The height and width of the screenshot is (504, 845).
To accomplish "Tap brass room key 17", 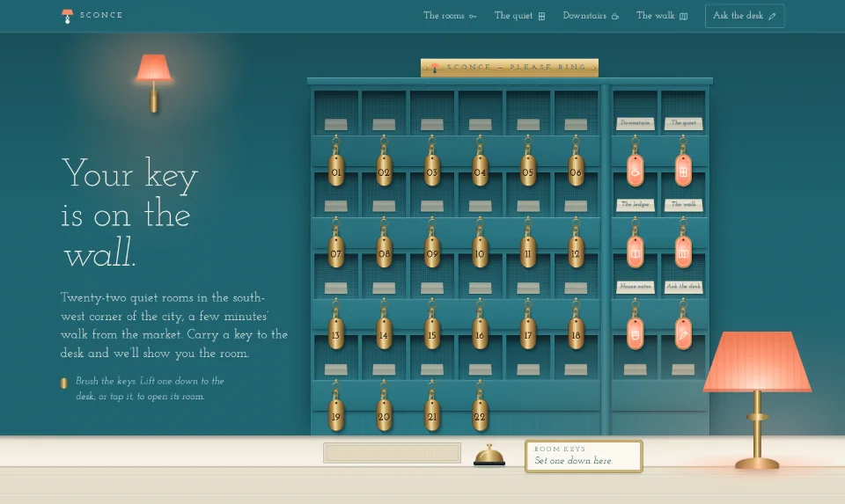I will (x=527, y=334).
